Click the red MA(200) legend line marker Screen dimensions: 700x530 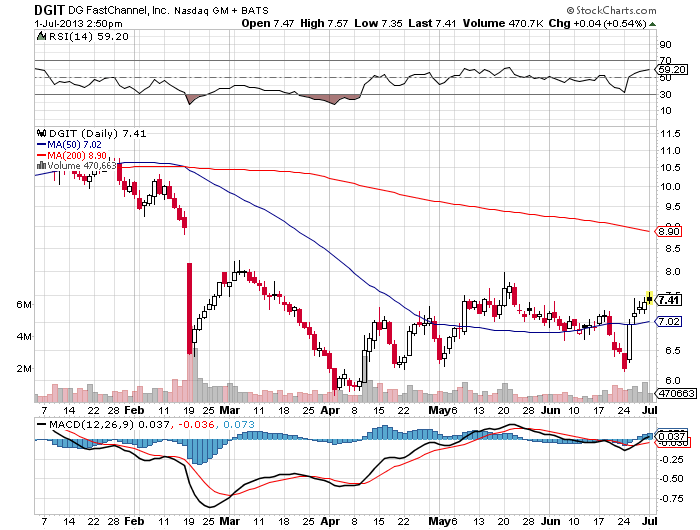pyautogui.click(x=42, y=155)
